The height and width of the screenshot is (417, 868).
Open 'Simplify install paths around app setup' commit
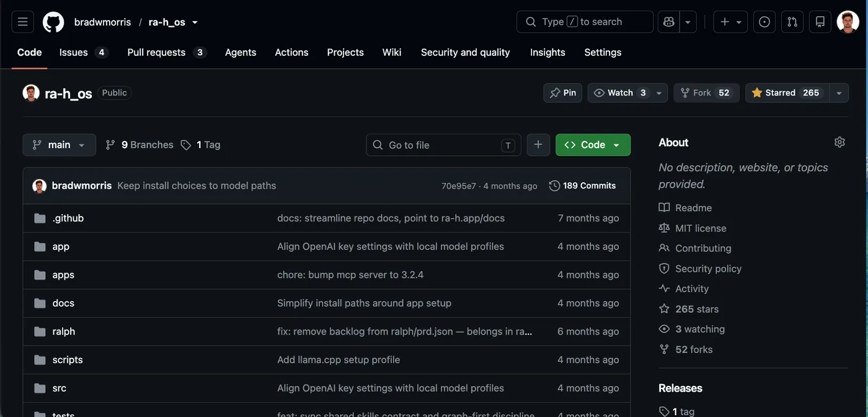coord(364,303)
